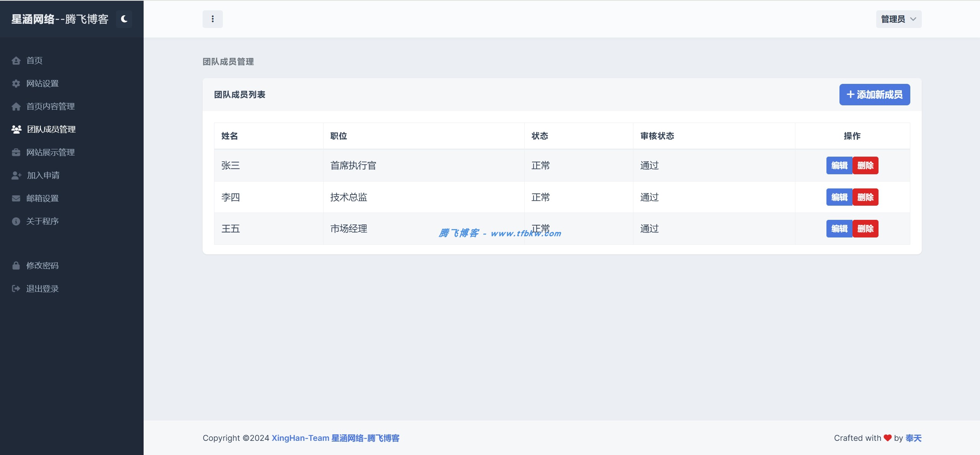
Task: Edit the 张三 member row
Action: coord(840,165)
